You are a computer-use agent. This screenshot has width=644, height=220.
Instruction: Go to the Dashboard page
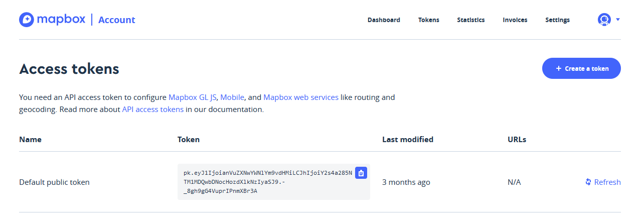384,20
